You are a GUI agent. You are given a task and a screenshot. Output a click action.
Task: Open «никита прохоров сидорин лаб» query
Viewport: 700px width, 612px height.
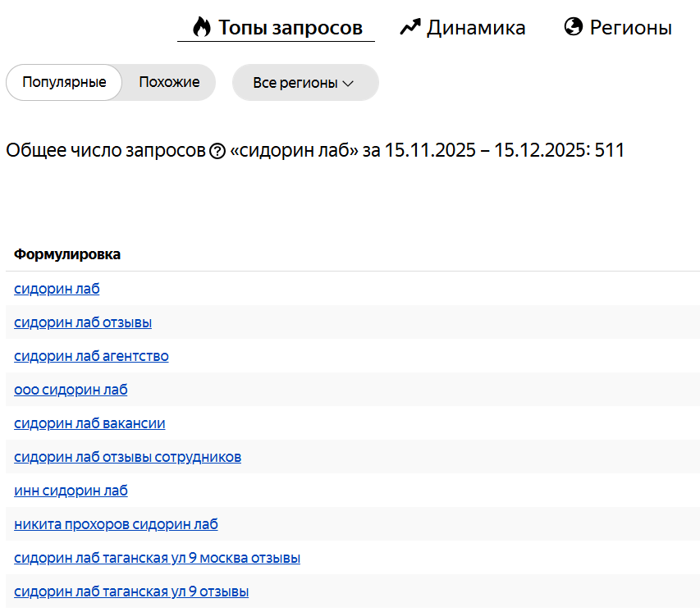point(116,523)
